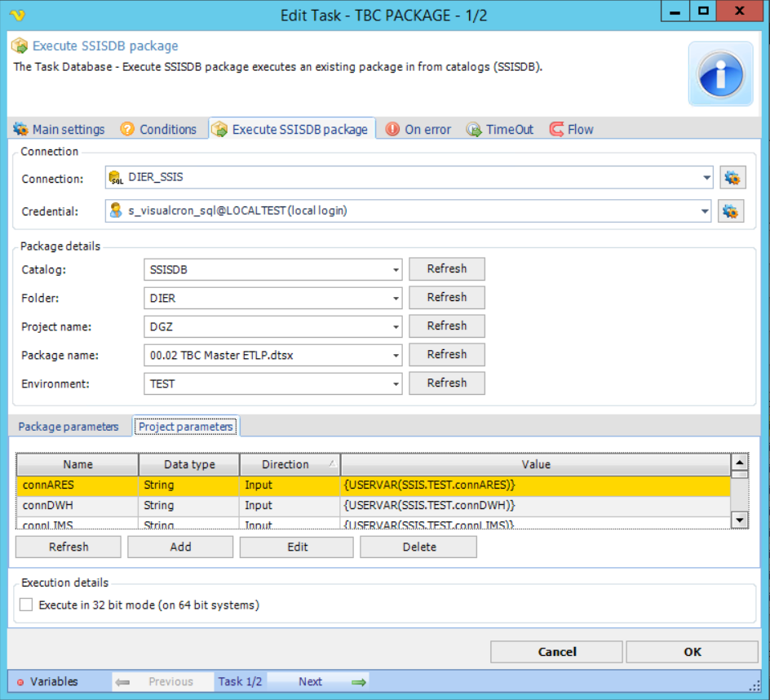This screenshot has width=770, height=700.
Task: Switch to the Main settings tab
Action: 59,129
